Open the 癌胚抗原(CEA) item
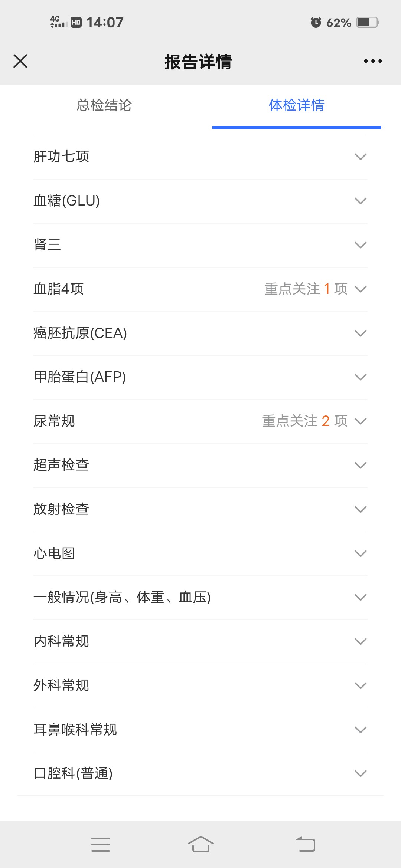Screen dimensions: 401x868 80,333
